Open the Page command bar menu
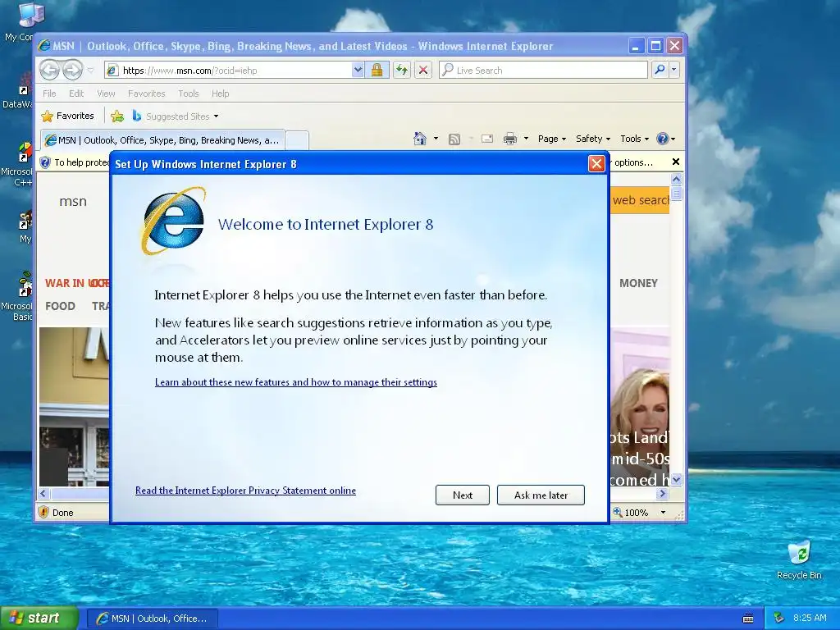 pyautogui.click(x=552, y=139)
